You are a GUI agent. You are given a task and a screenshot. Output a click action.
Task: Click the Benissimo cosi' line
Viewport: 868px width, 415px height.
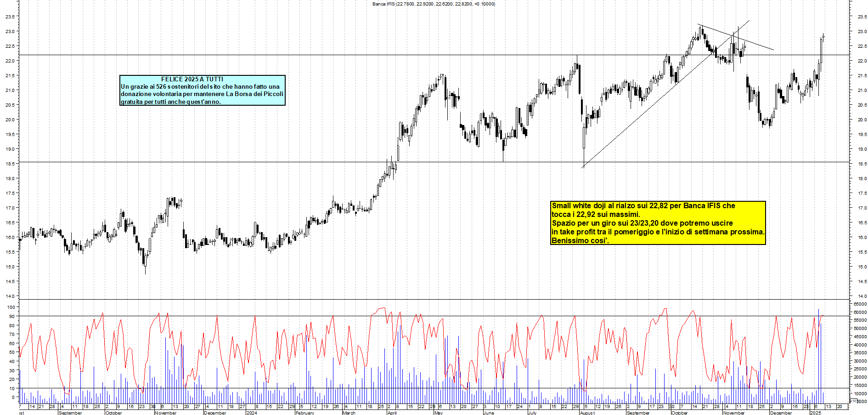pyautogui.click(x=580, y=240)
